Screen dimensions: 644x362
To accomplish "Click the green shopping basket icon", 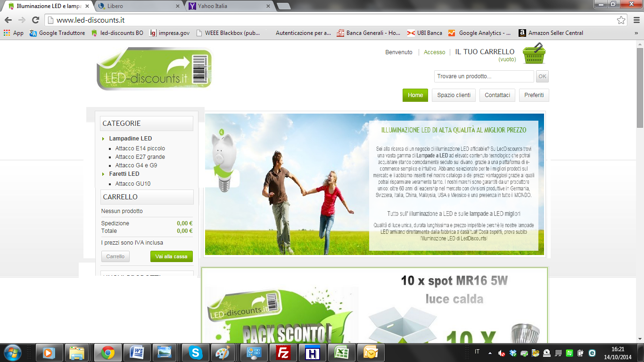I will [535, 53].
